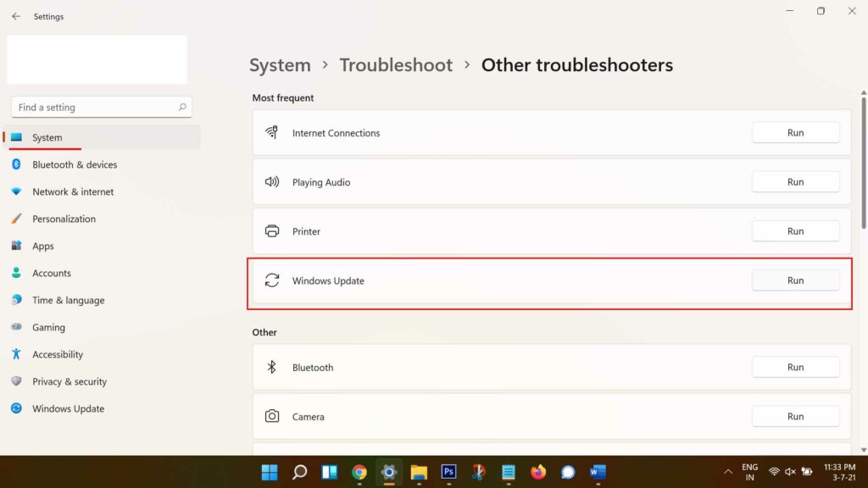The image size is (868, 488).
Task: Open Photoshop from the taskbar
Action: [449, 471]
